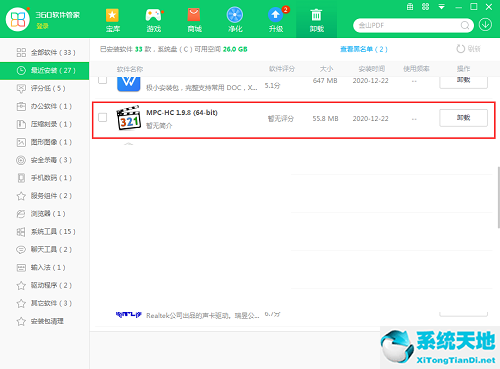Open the download manager arrow icon

pos(485,25)
